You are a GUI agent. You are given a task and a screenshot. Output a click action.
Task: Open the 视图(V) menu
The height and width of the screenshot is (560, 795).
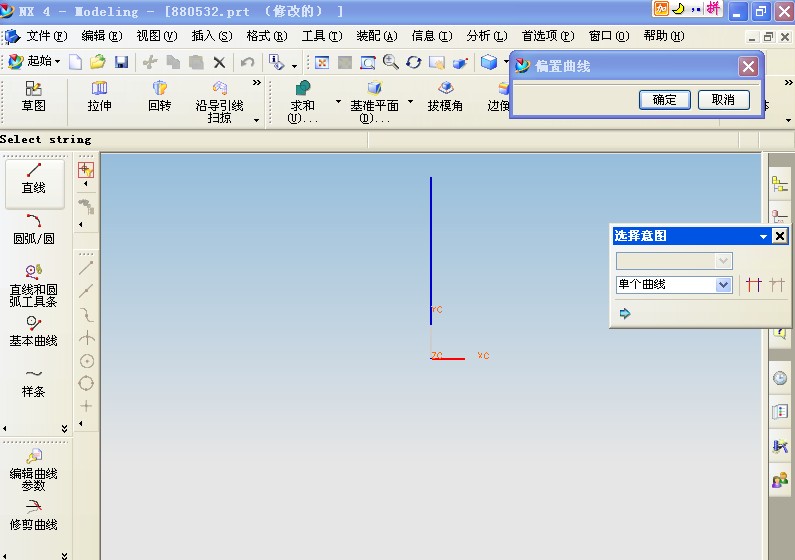click(x=157, y=36)
